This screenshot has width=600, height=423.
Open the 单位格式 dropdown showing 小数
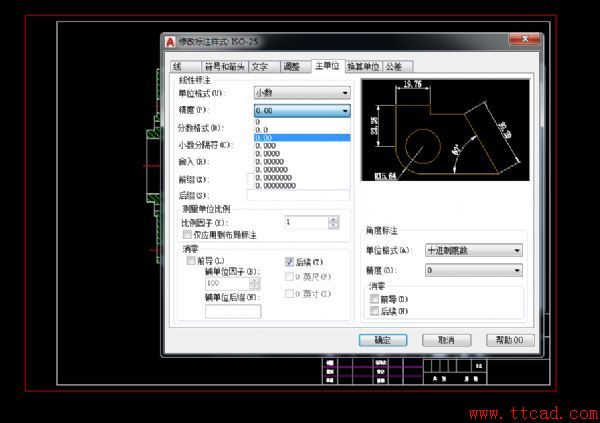tap(302, 93)
